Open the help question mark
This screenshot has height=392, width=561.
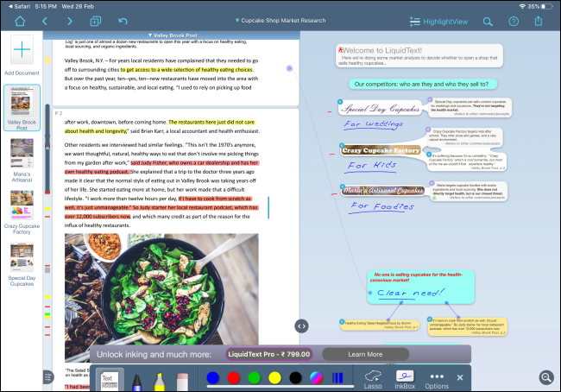point(514,22)
